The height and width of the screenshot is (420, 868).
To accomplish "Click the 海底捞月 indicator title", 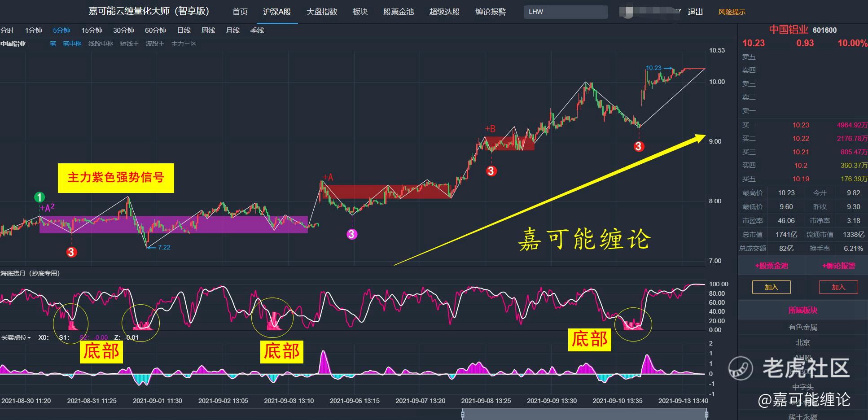I will pyautogui.click(x=30, y=273).
